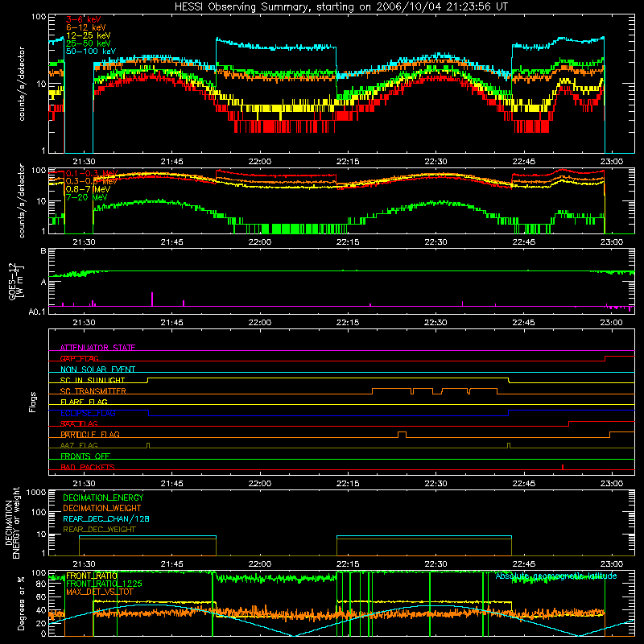Click the 60 tick on the Degrees axis
The width and height of the screenshot is (644, 644).
click(x=41, y=597)
